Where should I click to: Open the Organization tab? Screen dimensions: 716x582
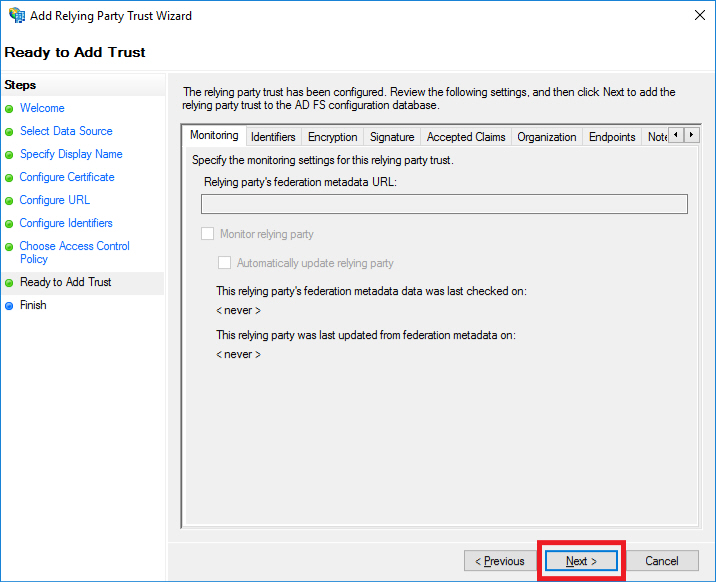pyautogui.click(x=546, y=137)
